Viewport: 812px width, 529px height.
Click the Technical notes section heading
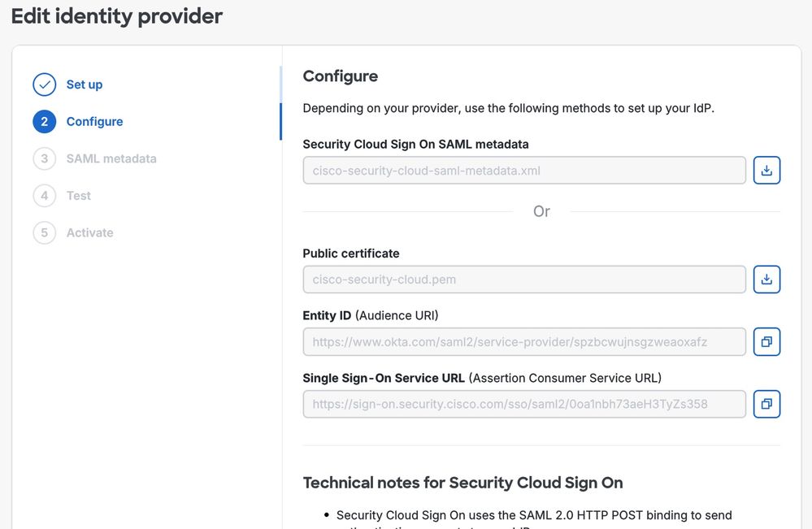click(462, 483)
